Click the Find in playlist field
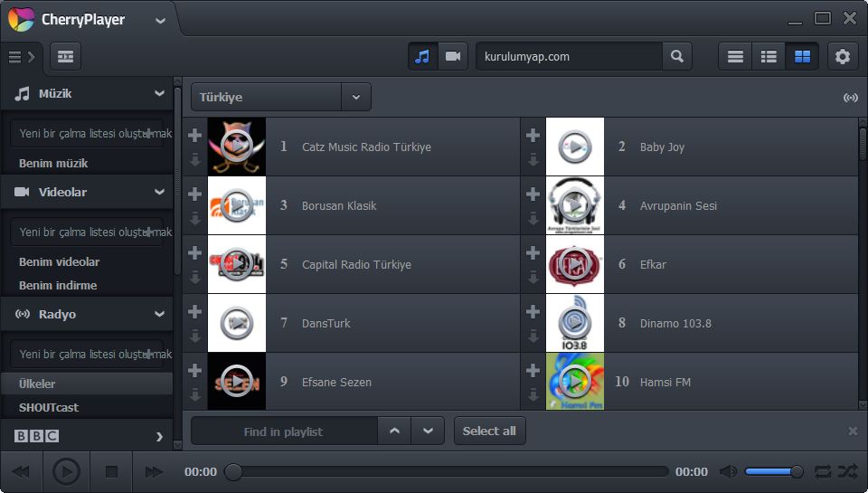 (x=284, y=431)
